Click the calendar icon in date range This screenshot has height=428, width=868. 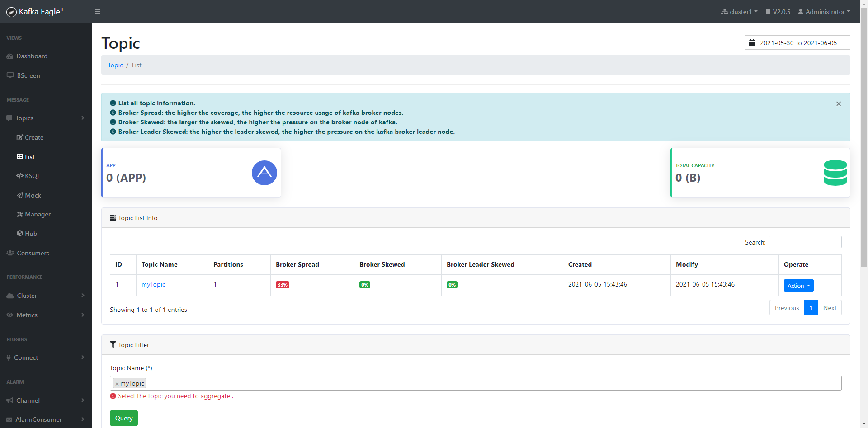tap(752, 43)
